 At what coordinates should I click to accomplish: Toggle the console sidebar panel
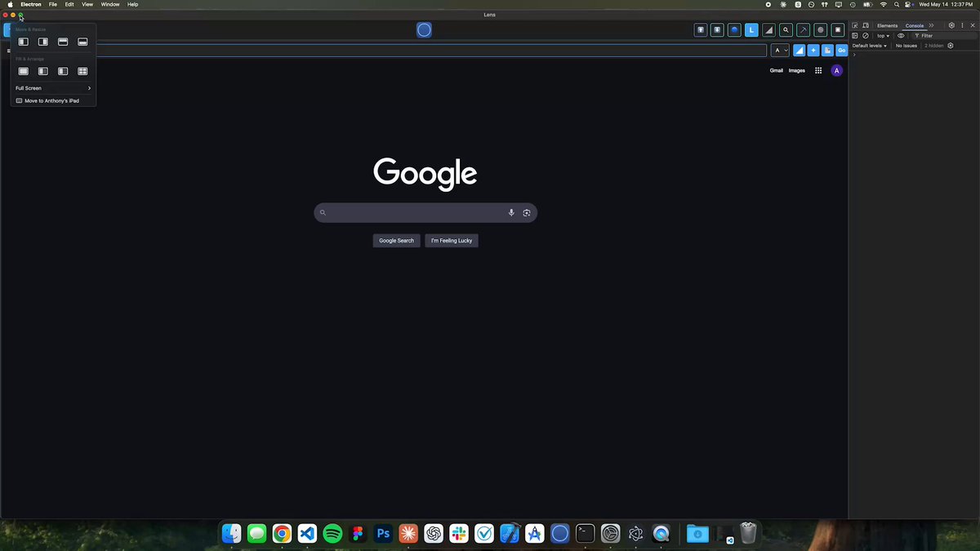(x=855, y=36)
